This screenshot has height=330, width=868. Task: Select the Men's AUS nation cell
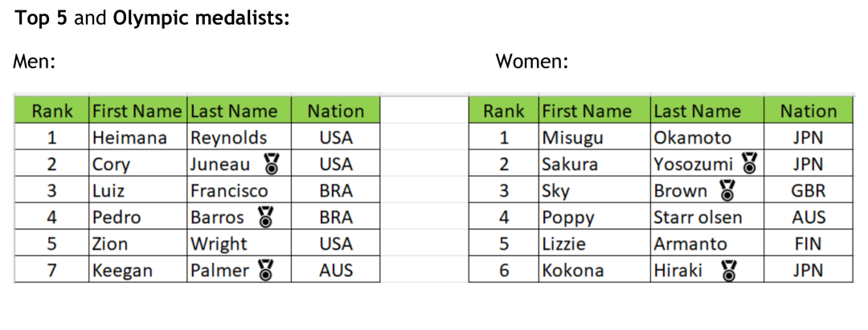(336, 271)
